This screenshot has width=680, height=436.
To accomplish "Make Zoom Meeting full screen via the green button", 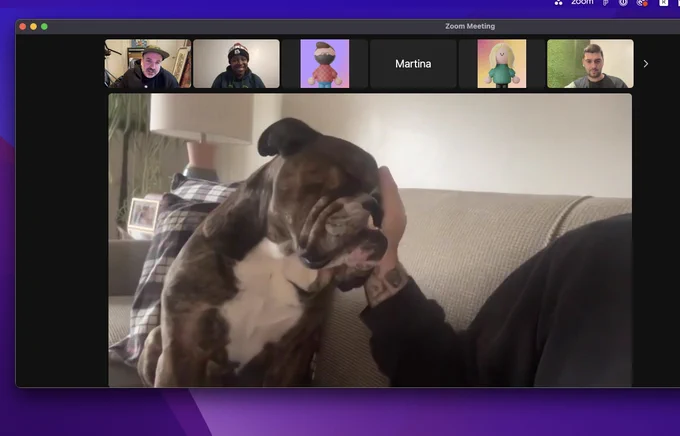I will coord(44,26).
